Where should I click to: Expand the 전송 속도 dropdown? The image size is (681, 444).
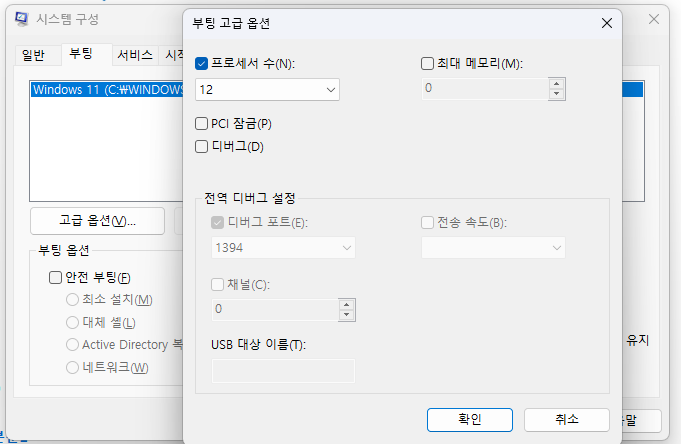[493, 248]
